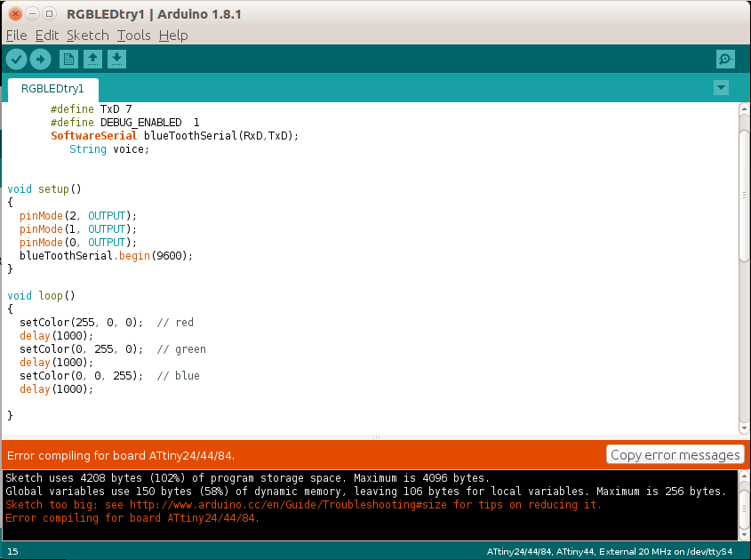Click the board info in status bar
Viewport: 751px width, 560px height.
coord(609,552)
